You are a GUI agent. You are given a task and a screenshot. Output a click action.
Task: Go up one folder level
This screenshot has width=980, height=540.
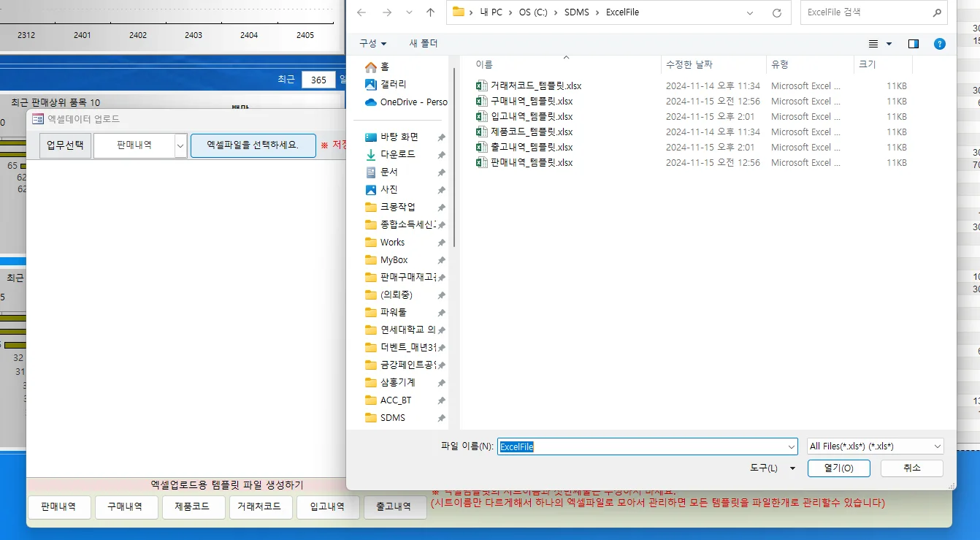(x=430, y=12)
